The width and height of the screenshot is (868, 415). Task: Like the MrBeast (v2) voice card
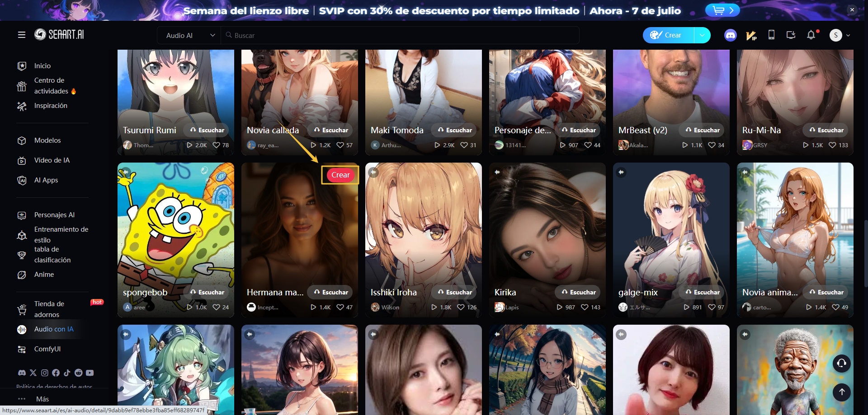click(712, 145)
